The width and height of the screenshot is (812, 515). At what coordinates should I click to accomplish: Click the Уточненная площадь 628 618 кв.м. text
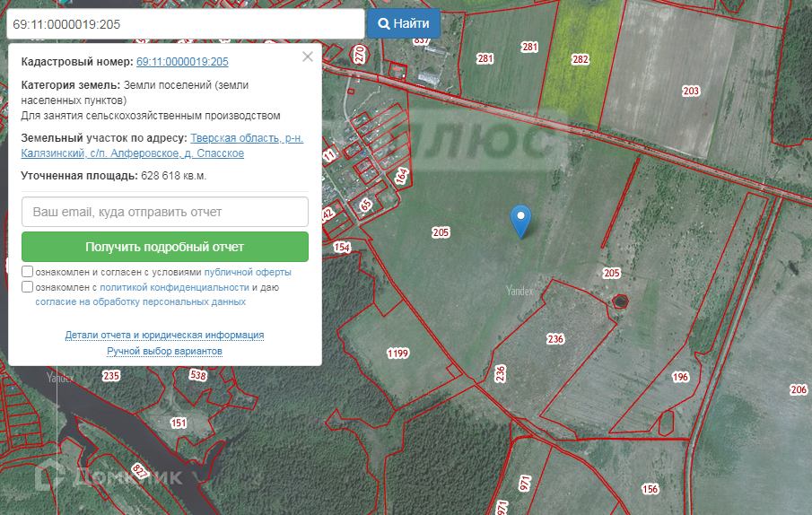pyautogui.click(x=113, y=176)
